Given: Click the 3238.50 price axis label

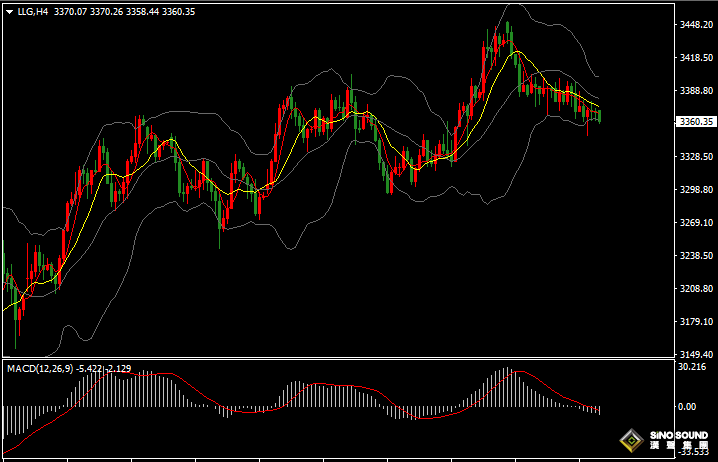Looking at the screenshot, I should click(x=694, y=256).
